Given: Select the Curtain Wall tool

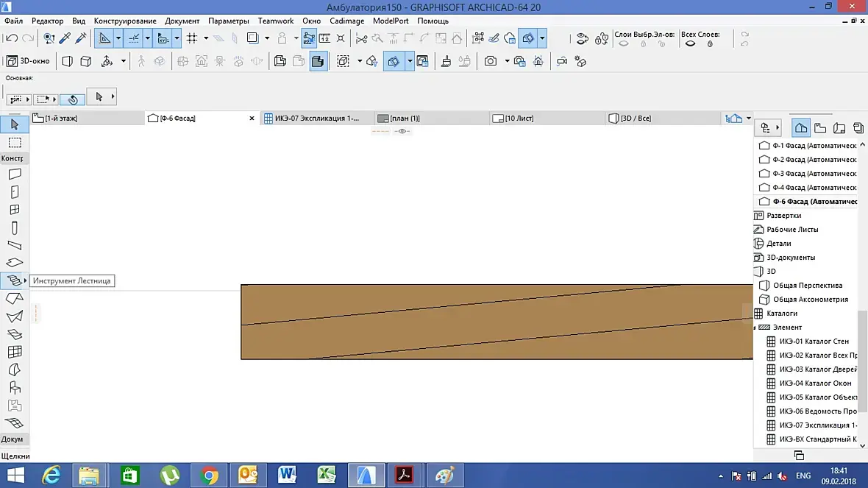Looking at the screenshot, I should [x=14, y=353].
